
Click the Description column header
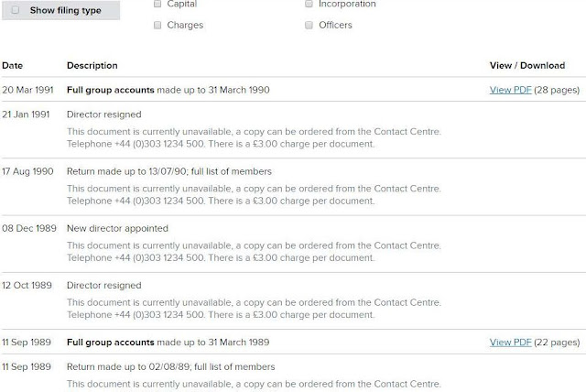pyautogui.click(x=92, y=66)
